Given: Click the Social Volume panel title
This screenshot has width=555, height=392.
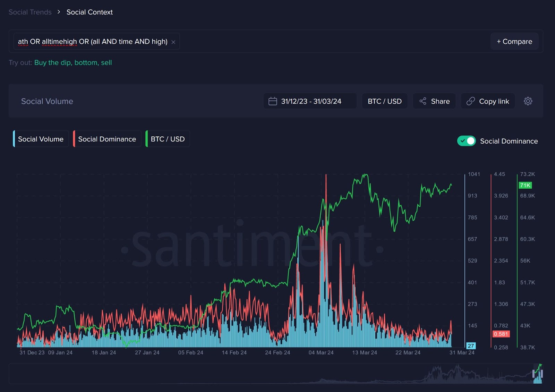Looking at the screenshot, I should tap(47, 101).
